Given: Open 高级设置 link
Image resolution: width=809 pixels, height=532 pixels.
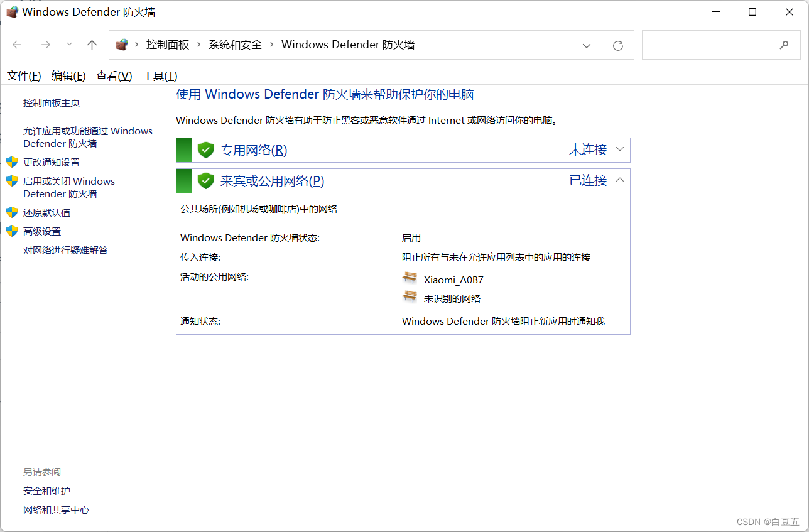Looking at the screenshot, I should 42,231.
